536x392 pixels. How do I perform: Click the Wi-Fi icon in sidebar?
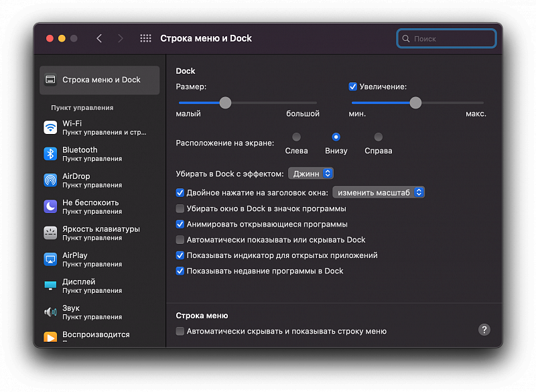click(x=50, y=127)
